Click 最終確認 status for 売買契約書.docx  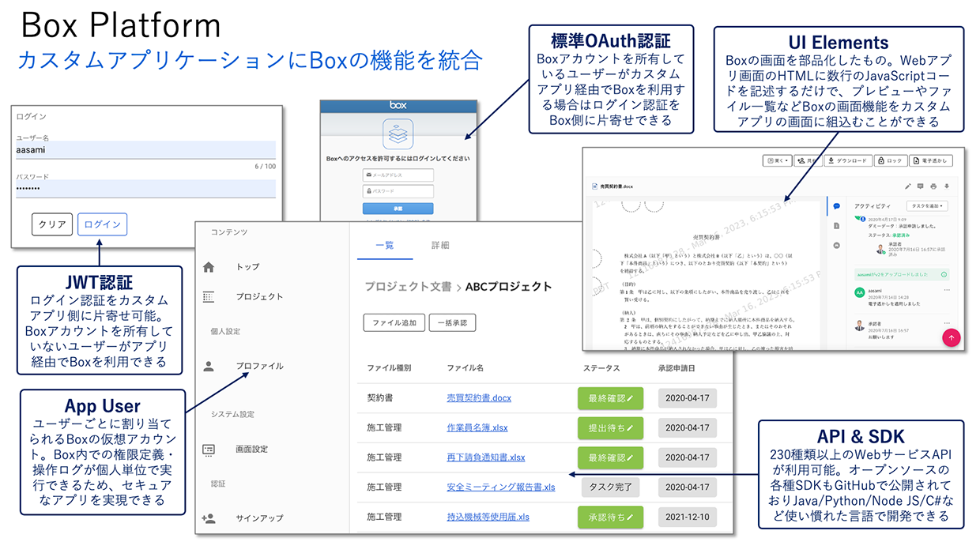[610, 397]
